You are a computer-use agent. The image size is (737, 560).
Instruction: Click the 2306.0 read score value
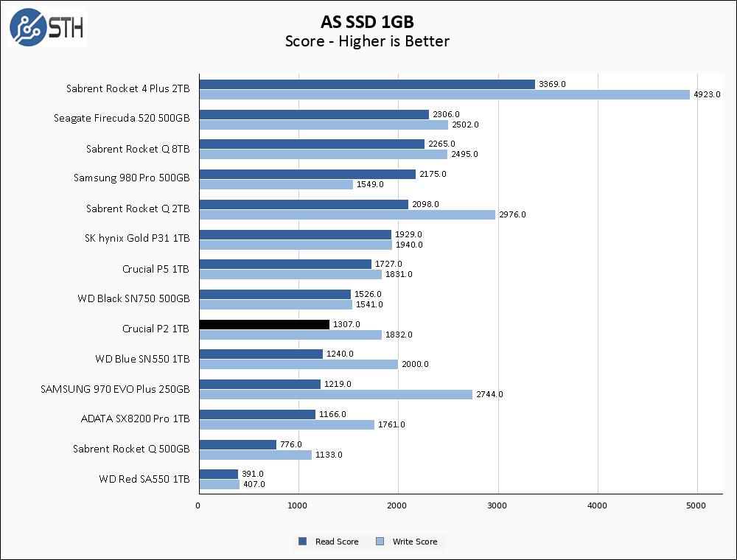pos(446,114)
